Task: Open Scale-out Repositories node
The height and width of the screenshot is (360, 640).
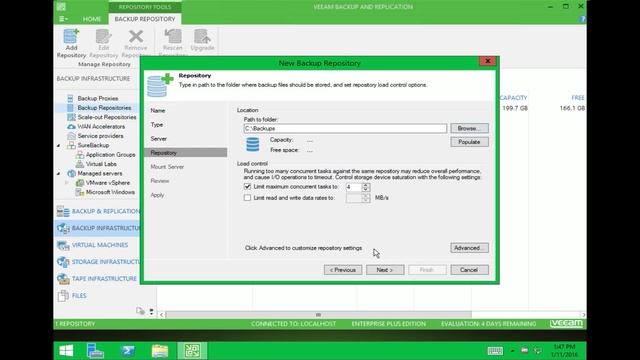Action: (107, 117)
